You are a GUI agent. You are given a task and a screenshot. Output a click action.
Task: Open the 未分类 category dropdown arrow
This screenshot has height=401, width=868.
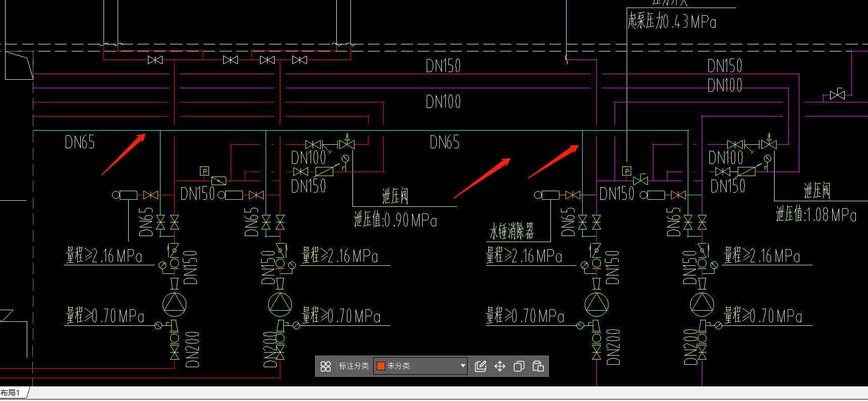[463, 366]
